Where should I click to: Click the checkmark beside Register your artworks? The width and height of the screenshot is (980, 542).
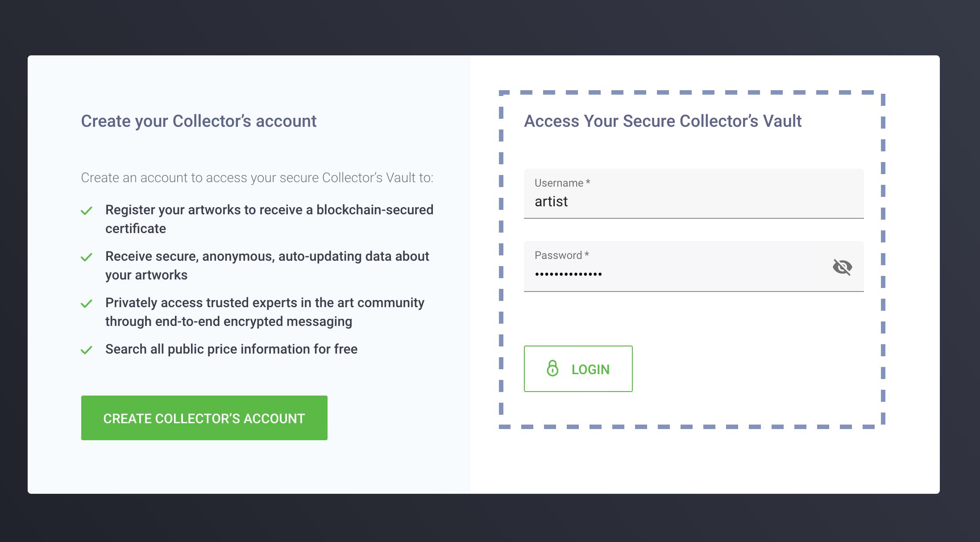(x=87, y=211)
